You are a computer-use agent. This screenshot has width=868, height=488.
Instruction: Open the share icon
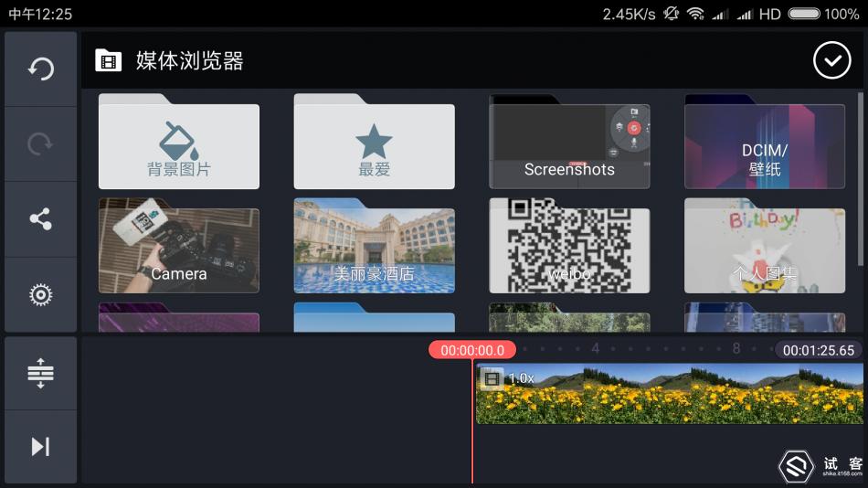tap(40, 219)
